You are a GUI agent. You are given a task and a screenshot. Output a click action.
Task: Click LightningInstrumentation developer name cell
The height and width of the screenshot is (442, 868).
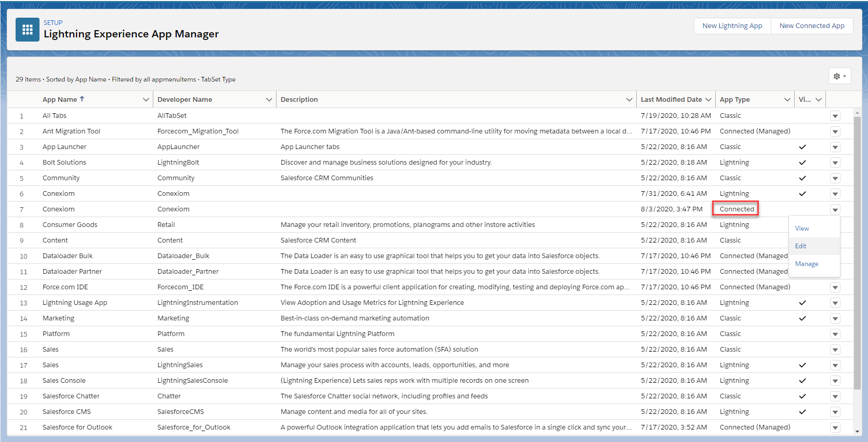tap(198, 303)
